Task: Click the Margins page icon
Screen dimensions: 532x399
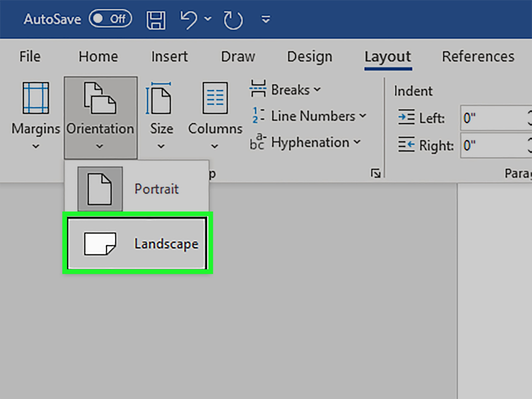Action: [36, 98]
